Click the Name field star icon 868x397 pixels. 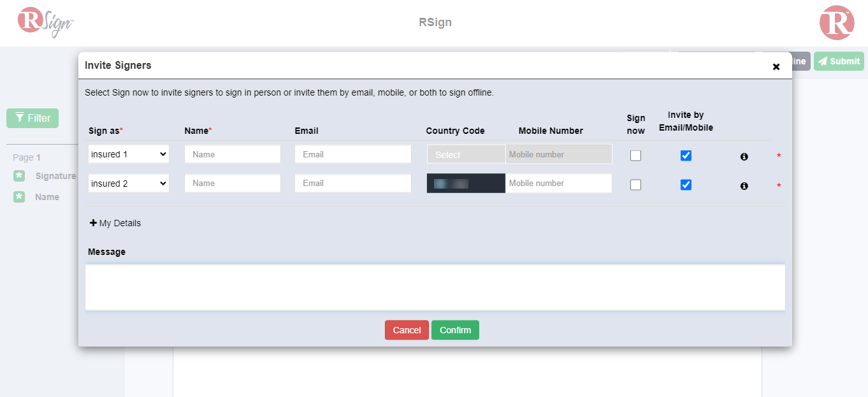pyautogui.click(x=20, y=197)
